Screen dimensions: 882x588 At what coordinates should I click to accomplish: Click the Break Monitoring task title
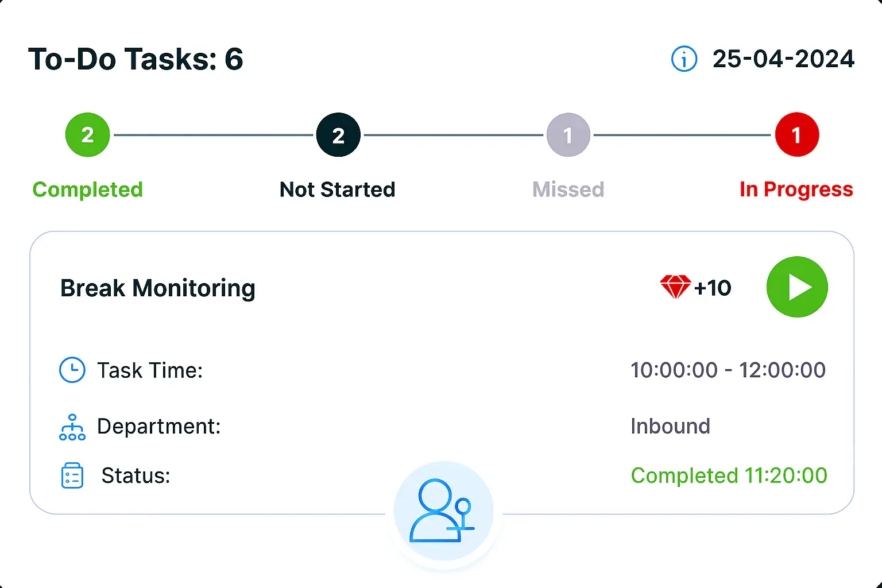pos(158,288)
